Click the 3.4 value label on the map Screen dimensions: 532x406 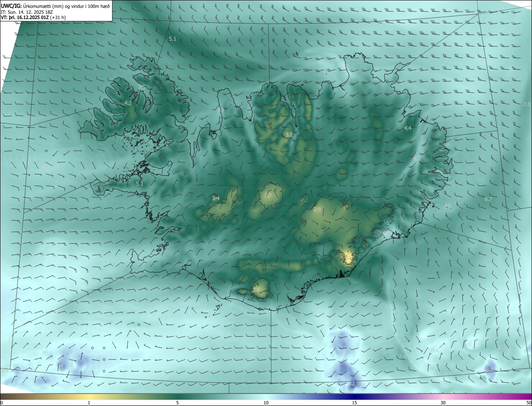click(x=216, y=198)
